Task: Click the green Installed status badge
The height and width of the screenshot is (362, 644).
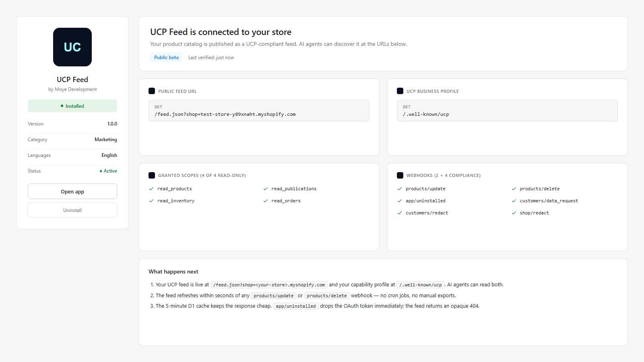Action: [x=72, y=106]
